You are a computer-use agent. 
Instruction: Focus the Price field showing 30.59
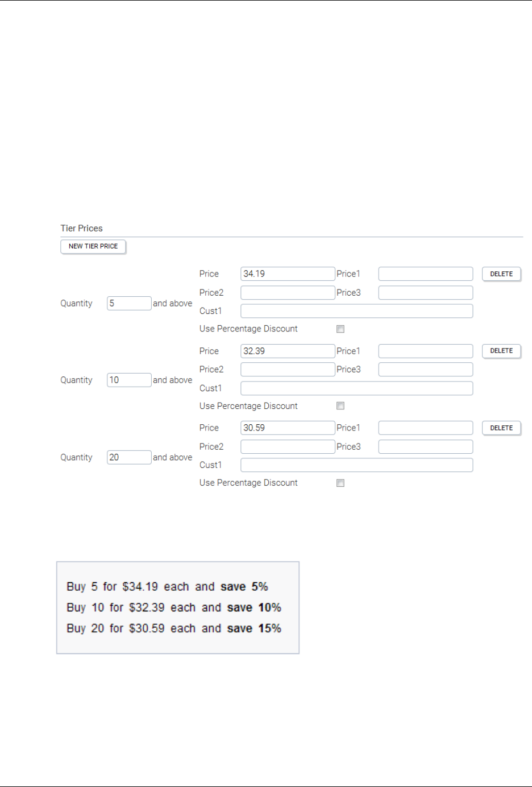coord(288,428)
